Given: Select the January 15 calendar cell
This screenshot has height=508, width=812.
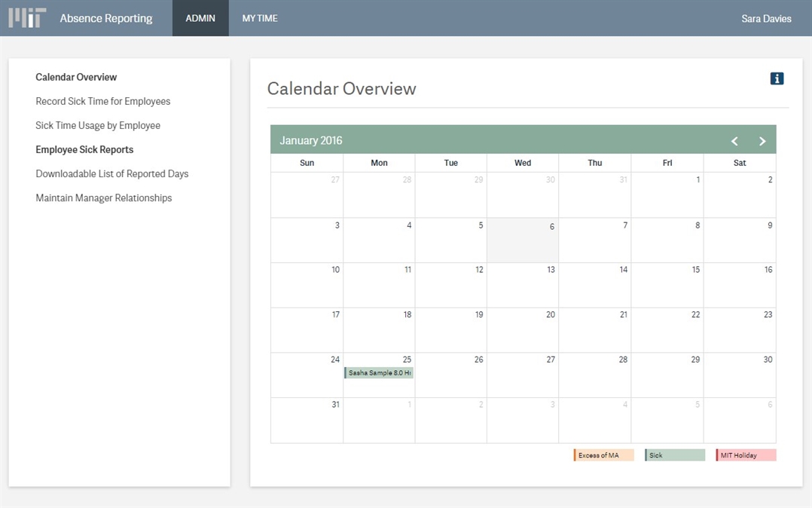Looking at the screenshot, I should pos(667,285).
